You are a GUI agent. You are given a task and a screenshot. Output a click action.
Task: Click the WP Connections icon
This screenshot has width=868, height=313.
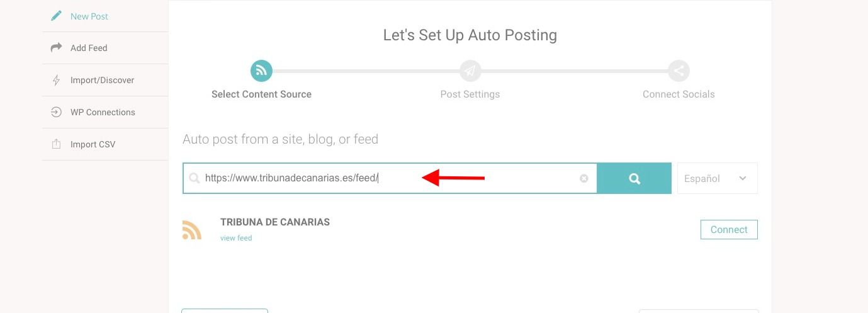coord(56,112)
